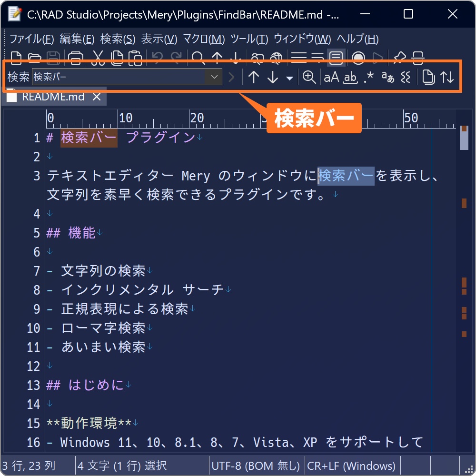
Task: Click highlighted 検索バー in line 1 heading
Action: [89, 138]
